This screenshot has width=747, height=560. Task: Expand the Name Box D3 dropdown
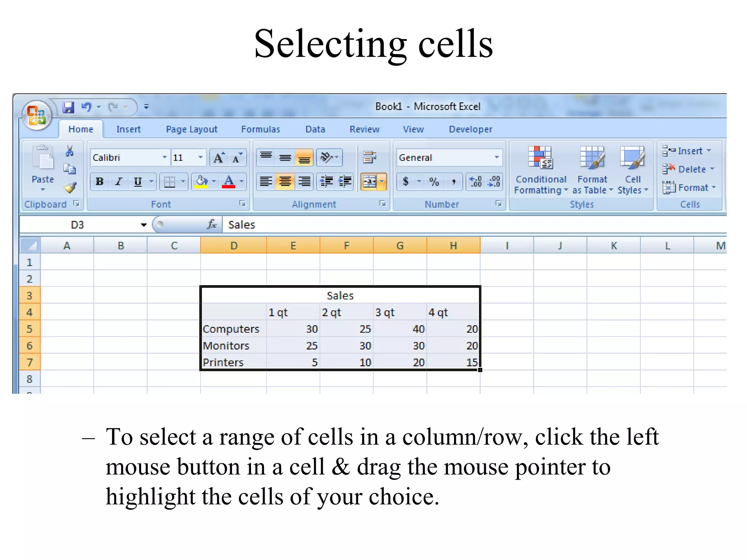[x=144, y=225]
